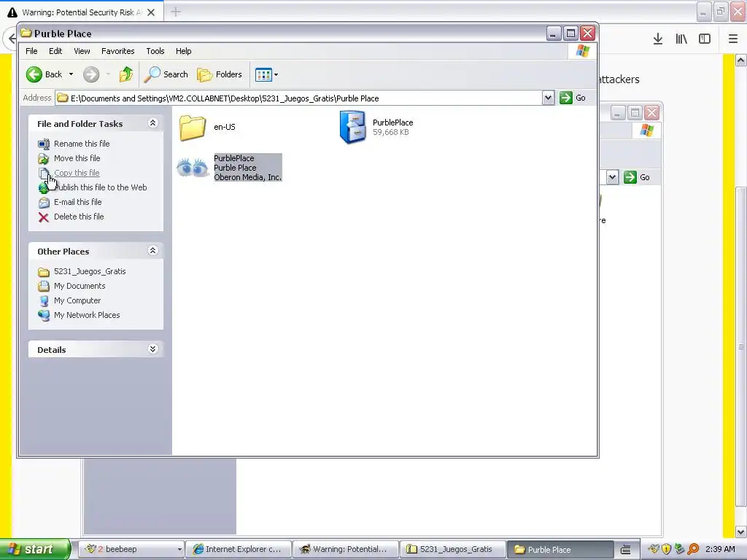Open My Computer in Other Places
Screen dimensions: 747x560
coord(77,300)
